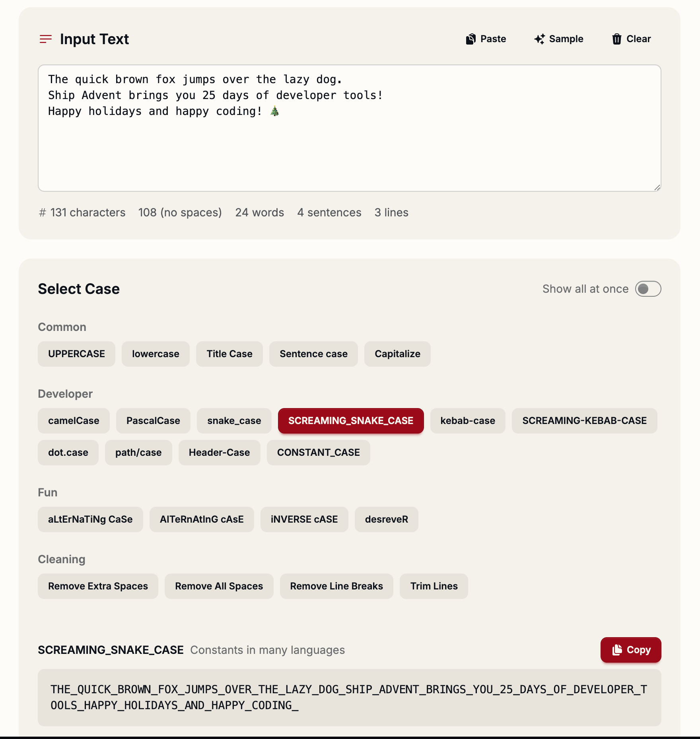Apply dot.case formatting

(68, 452)
